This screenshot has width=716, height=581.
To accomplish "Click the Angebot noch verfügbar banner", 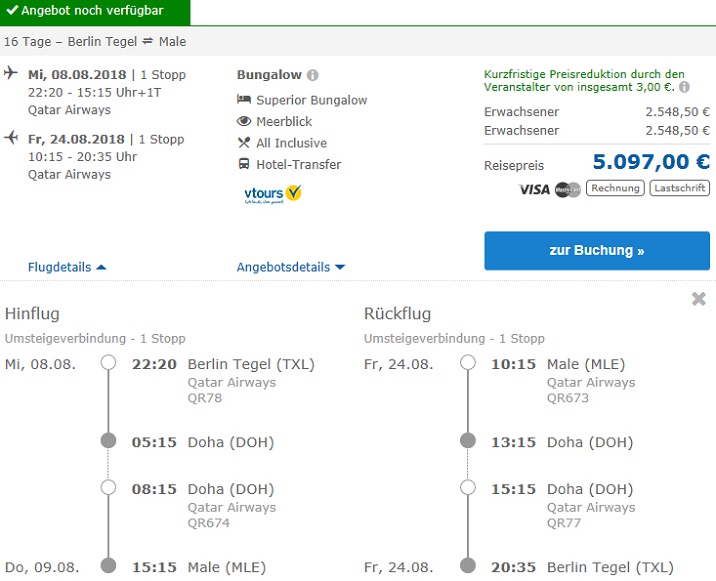I will (95, 12).
